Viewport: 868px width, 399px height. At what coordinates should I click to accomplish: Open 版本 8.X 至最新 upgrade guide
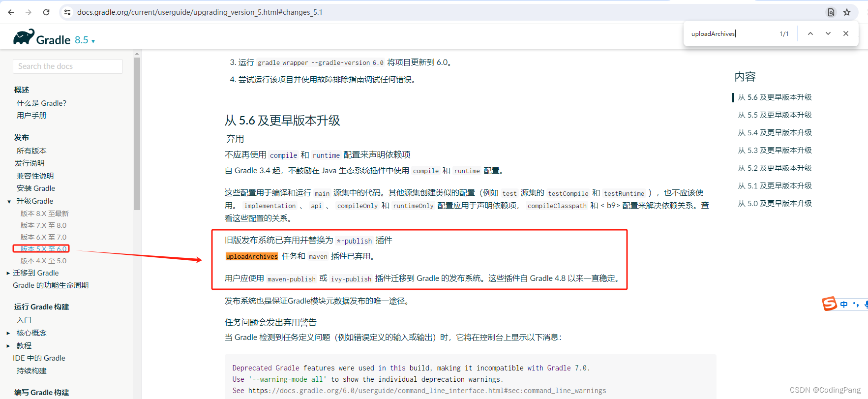point(45,214)
